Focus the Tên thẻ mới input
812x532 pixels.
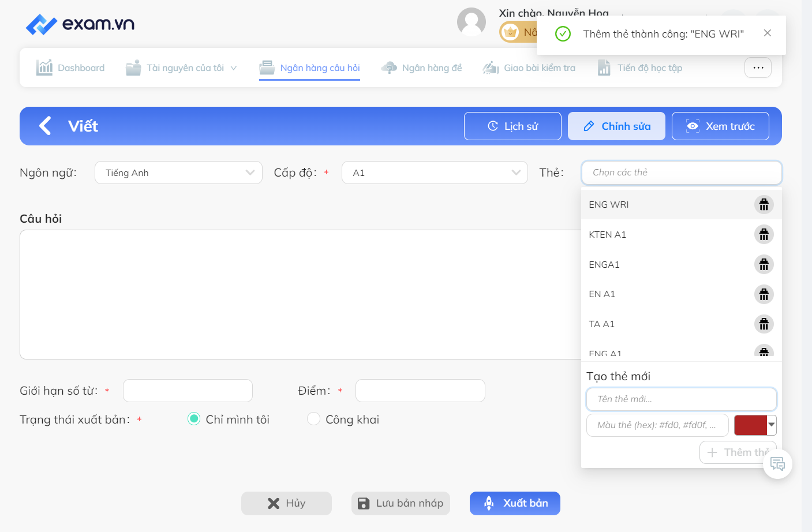pyautogui.click(x=682, y=399)
